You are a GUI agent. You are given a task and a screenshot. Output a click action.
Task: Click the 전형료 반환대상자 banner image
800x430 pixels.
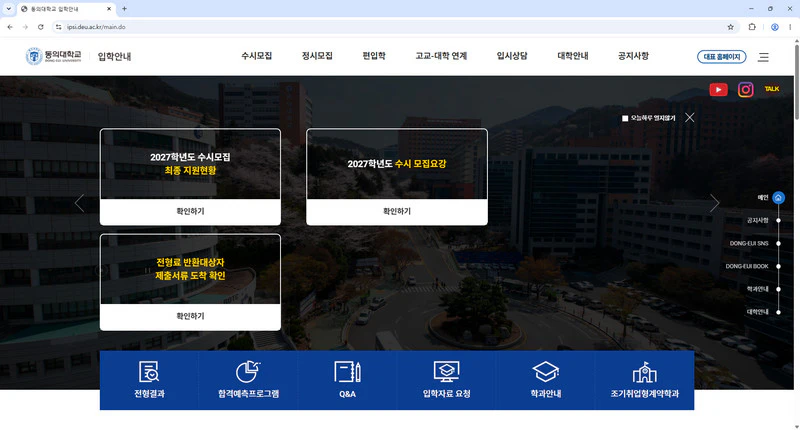coord(190,269)
